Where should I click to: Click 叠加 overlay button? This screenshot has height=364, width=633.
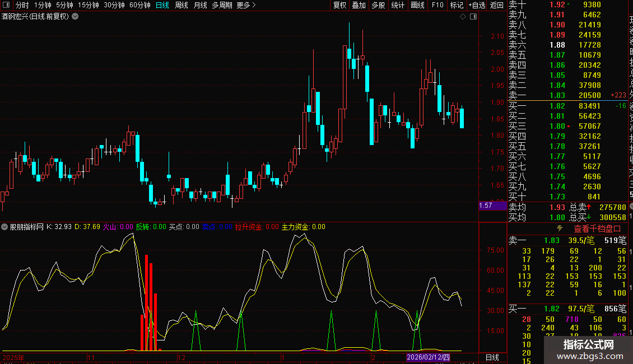[x=359, y=5]
